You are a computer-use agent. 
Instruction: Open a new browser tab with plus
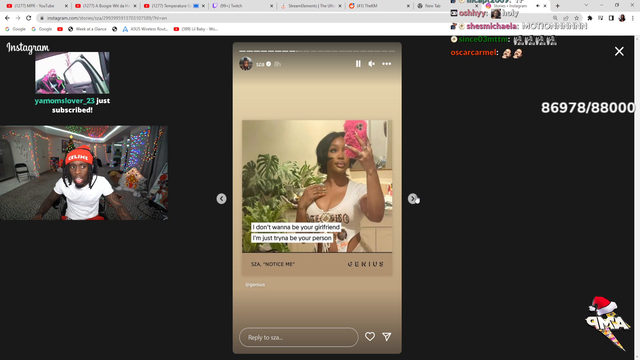[x=557, y=6]
